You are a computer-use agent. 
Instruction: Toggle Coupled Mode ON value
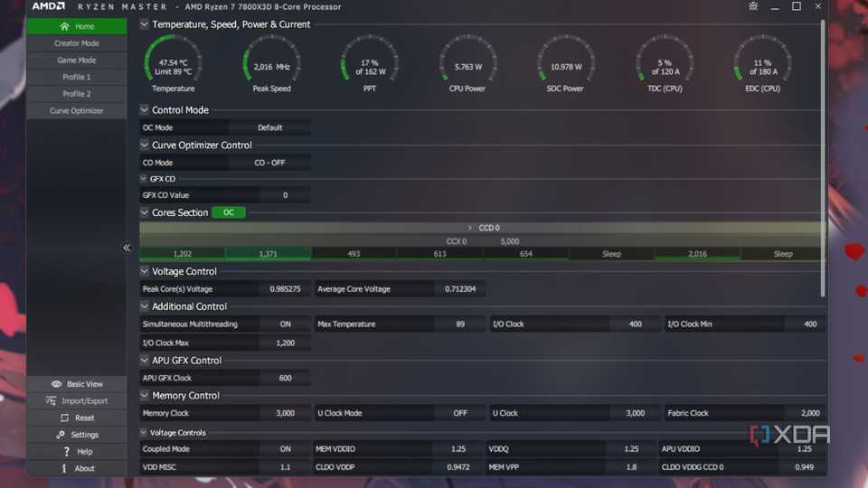[x=285, y=448]
